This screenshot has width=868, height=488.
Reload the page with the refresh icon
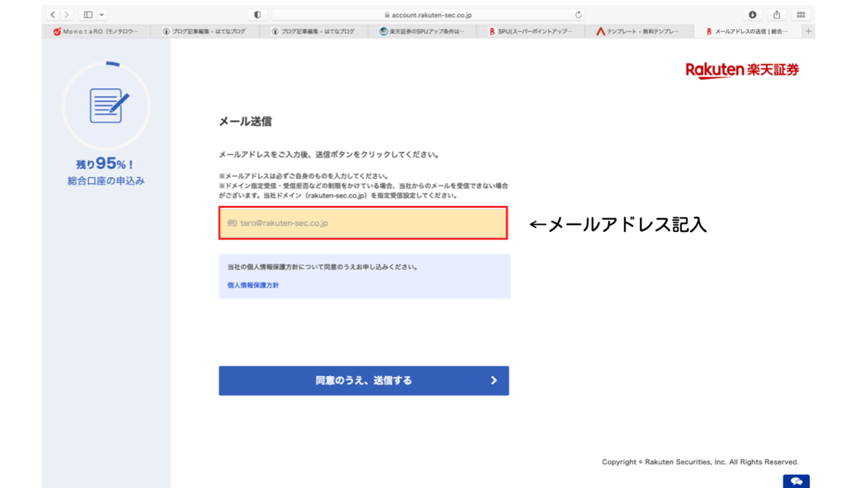point(578,14)
